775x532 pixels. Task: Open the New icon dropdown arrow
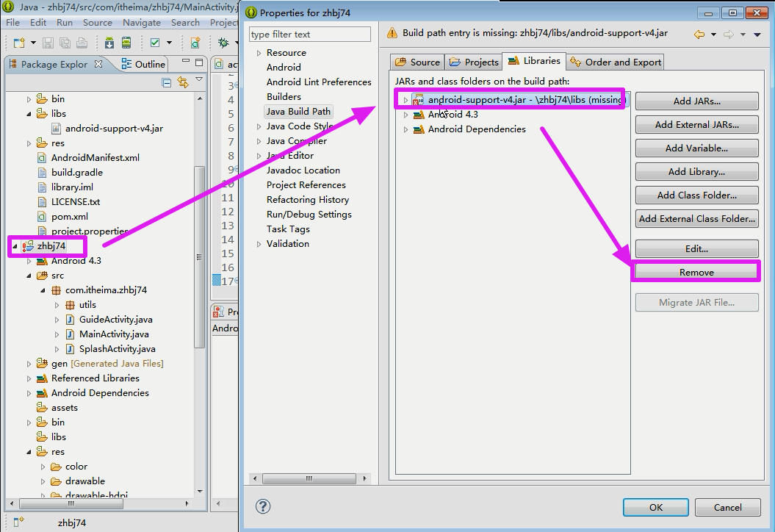click(33, 43)
